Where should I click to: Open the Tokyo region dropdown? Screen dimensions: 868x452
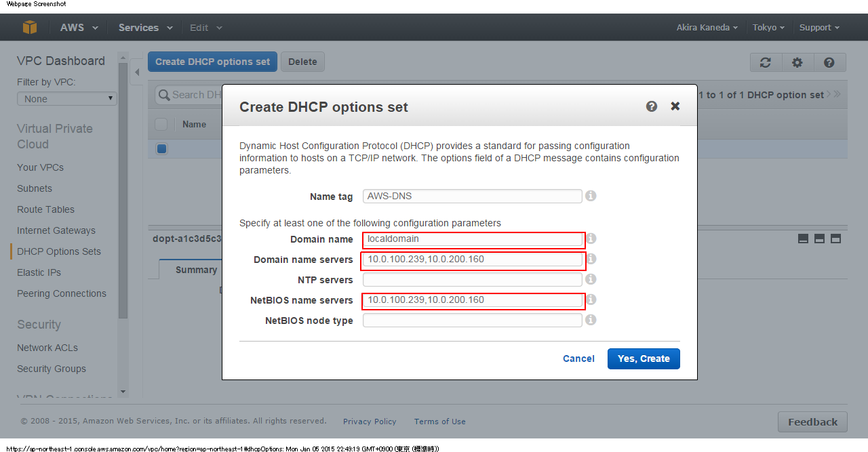(768, 28)
